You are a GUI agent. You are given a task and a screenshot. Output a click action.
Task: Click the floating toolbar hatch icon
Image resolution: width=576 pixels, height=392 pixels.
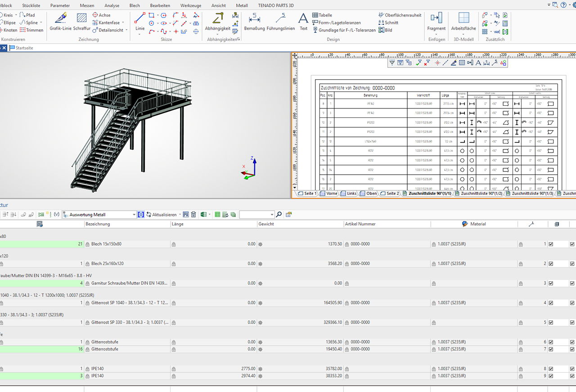coord(462,63)
